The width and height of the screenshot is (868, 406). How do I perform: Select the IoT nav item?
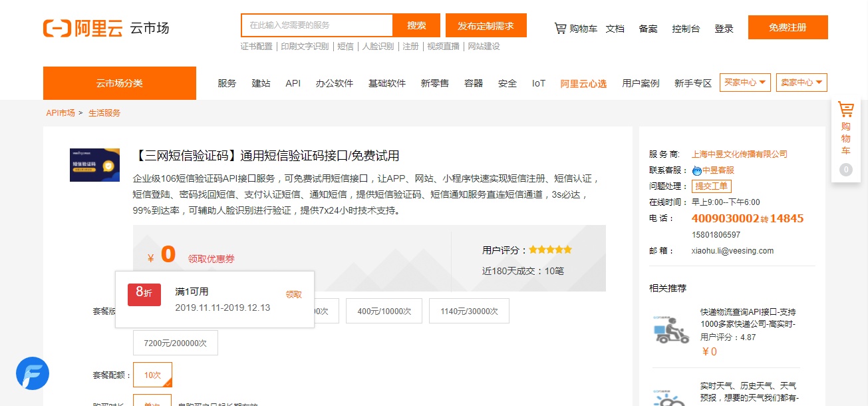click(x=539, y=83)
